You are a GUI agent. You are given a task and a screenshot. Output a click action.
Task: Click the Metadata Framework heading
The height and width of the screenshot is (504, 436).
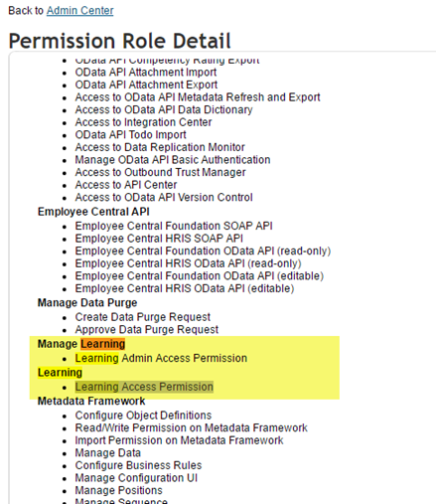click(91, 402)
